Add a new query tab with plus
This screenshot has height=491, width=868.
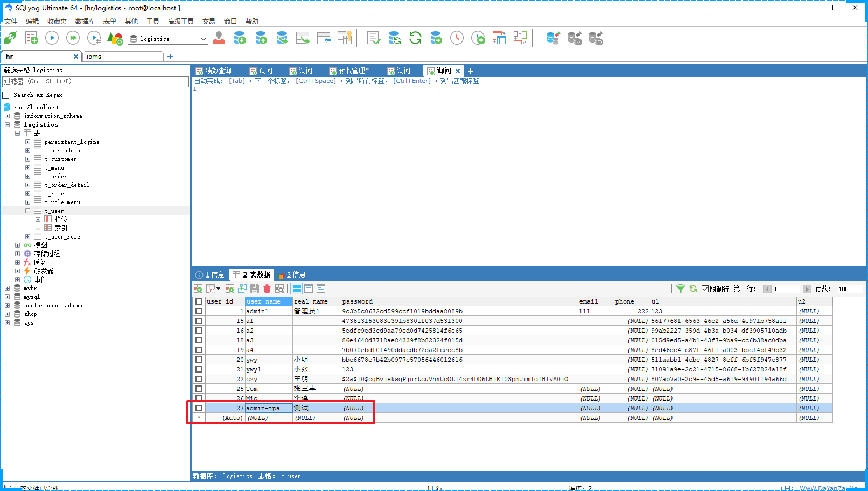(x=470, y=71)
